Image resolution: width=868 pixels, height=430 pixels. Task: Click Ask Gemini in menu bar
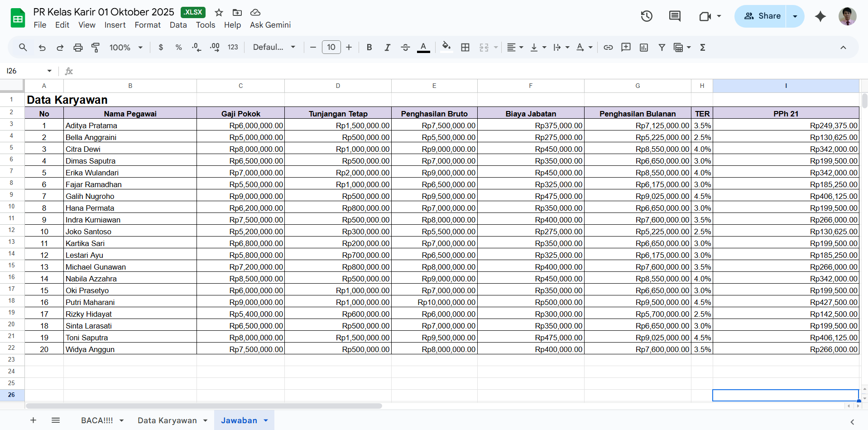pyautogui.click(x=270, y=25)
